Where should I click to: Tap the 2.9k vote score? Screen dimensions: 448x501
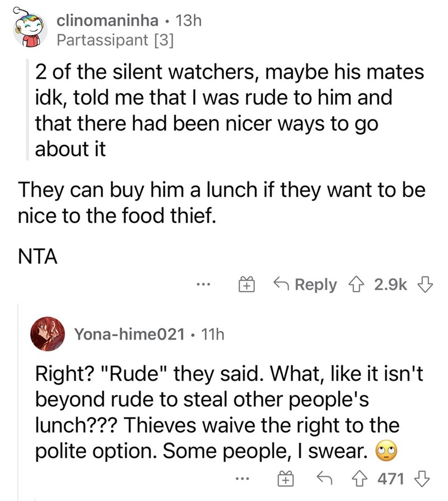point(390,284)
